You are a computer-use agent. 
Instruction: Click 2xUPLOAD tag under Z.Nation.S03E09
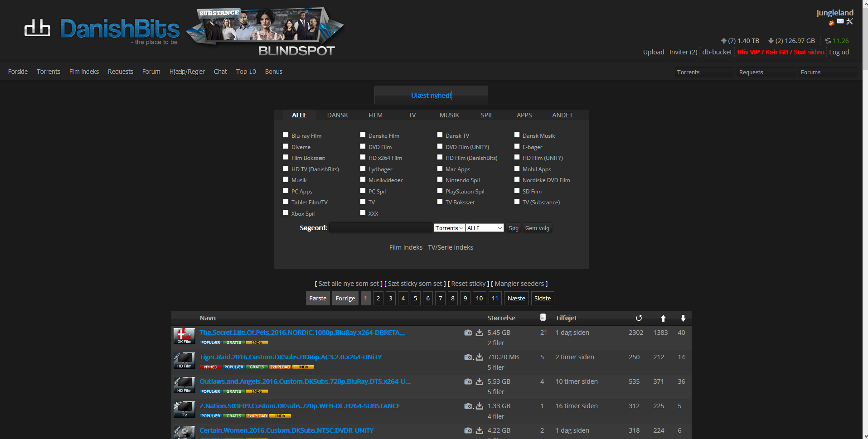pyautogui.click(x=257, y=416)
